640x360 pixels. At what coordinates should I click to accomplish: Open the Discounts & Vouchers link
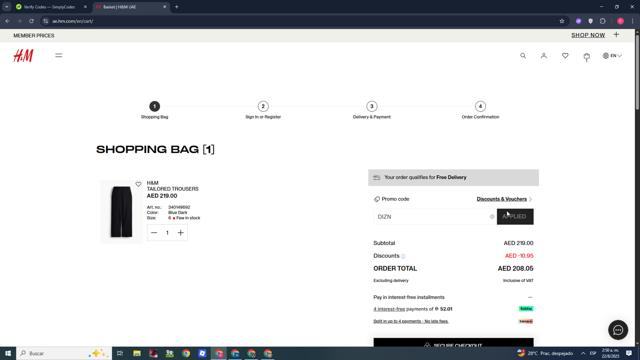click(x=502, y=199)
